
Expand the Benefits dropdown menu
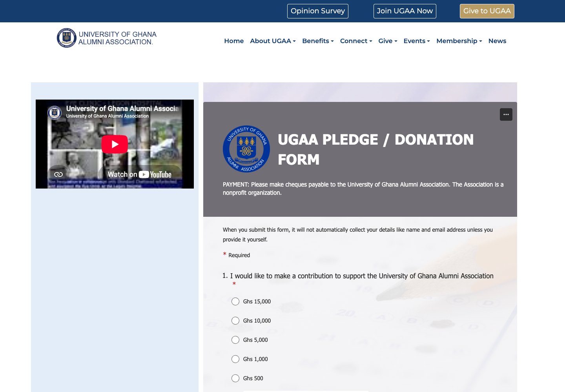click(318, 41)
